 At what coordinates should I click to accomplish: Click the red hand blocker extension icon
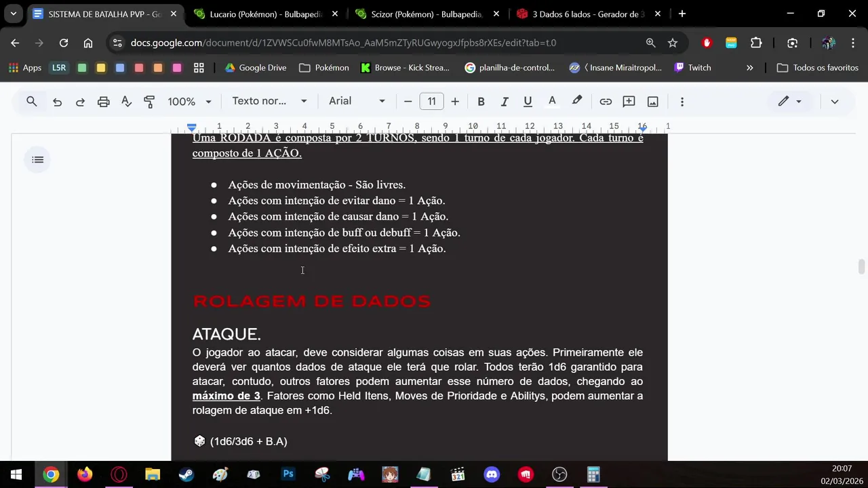click(707, 43)
